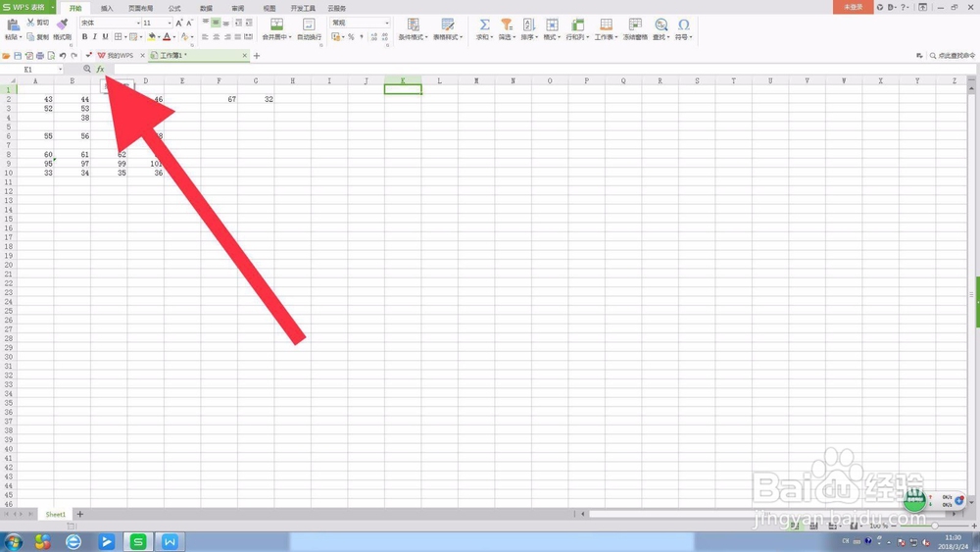Screen dimensions: 980x552
Task: Click the Worksheet tool icon
Action: pos(606,25)
